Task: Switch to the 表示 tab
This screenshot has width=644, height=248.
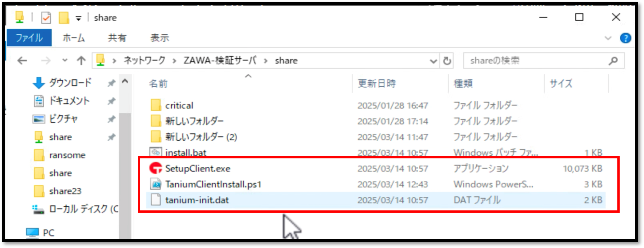Action: click(x=159, y=38)
